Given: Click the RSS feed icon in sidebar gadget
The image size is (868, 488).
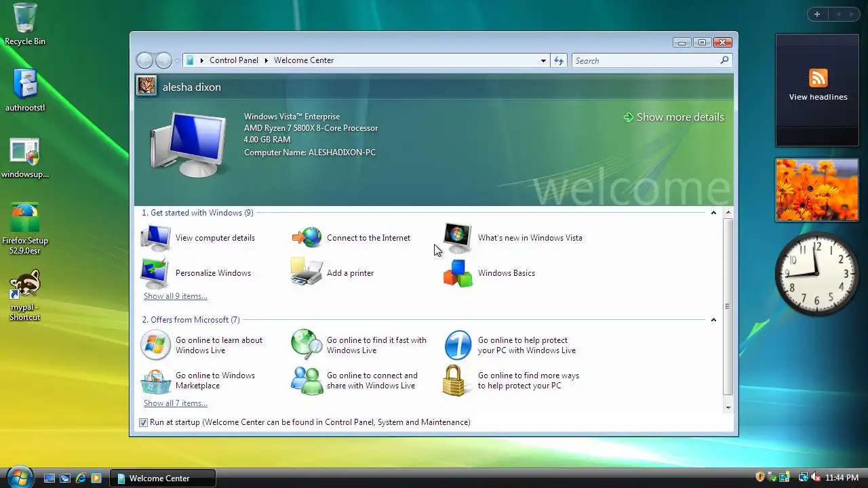Looking at the screenshot, I should click(x=818, y=78).
